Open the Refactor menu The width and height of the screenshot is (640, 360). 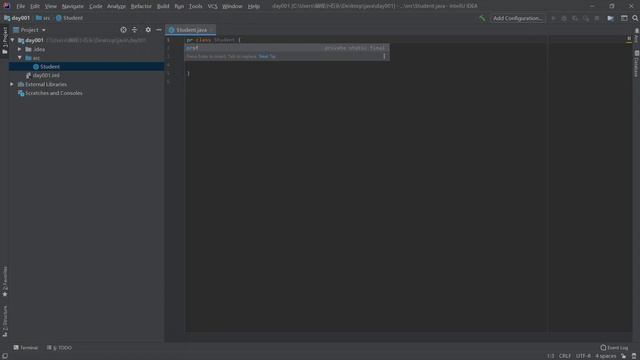point(141,6)
